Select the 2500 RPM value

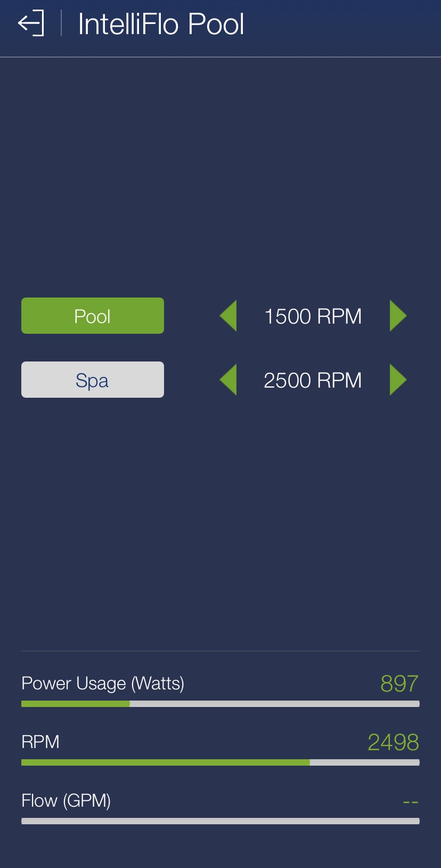(x=313, y=380)
